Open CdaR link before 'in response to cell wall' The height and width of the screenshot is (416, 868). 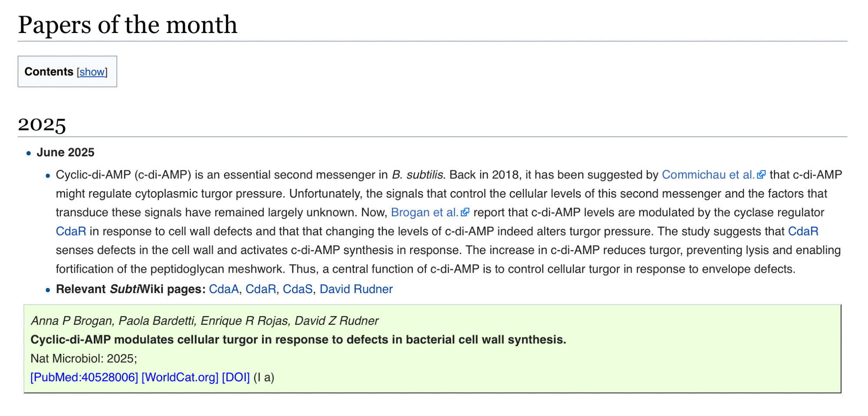[x=71, y=231]
